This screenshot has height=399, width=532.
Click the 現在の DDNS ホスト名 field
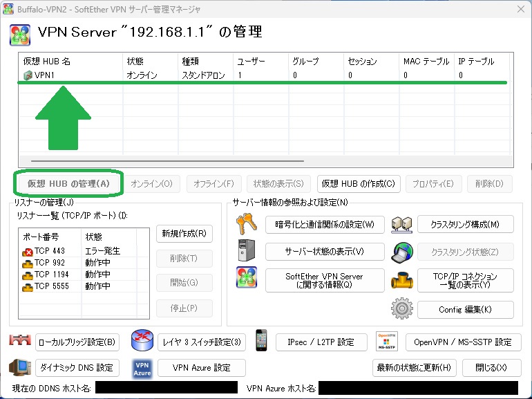pos(167,388)
